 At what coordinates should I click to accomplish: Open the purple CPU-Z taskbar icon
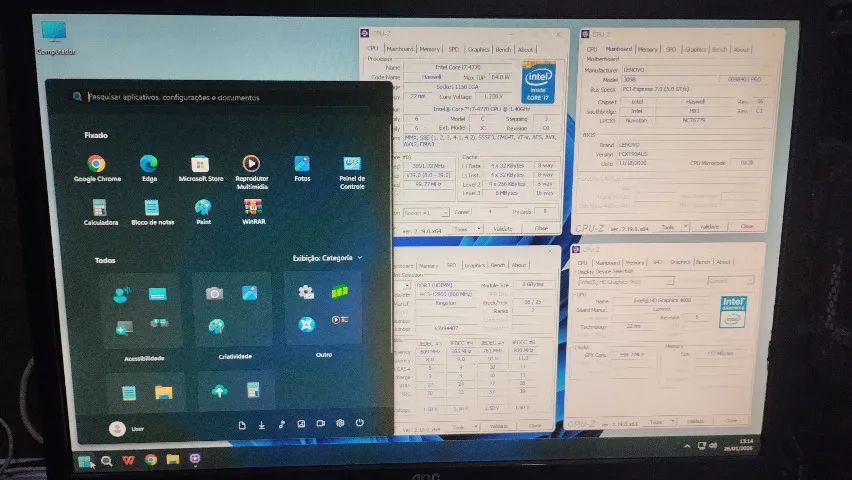coord(195,459)
